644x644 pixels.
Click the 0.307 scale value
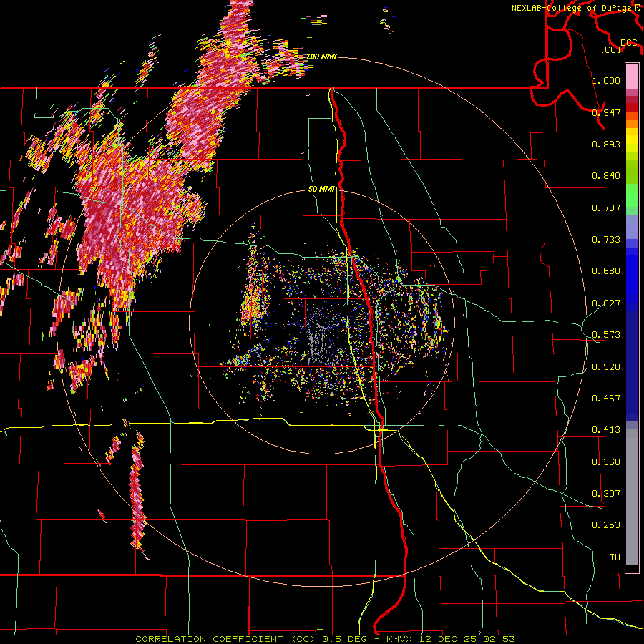coord(606,494)
